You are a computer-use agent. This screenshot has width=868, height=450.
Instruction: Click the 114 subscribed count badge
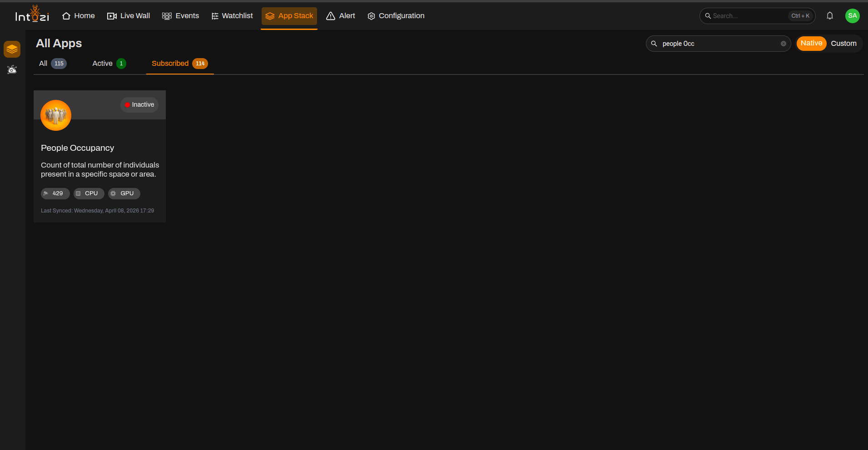[200, 64]
